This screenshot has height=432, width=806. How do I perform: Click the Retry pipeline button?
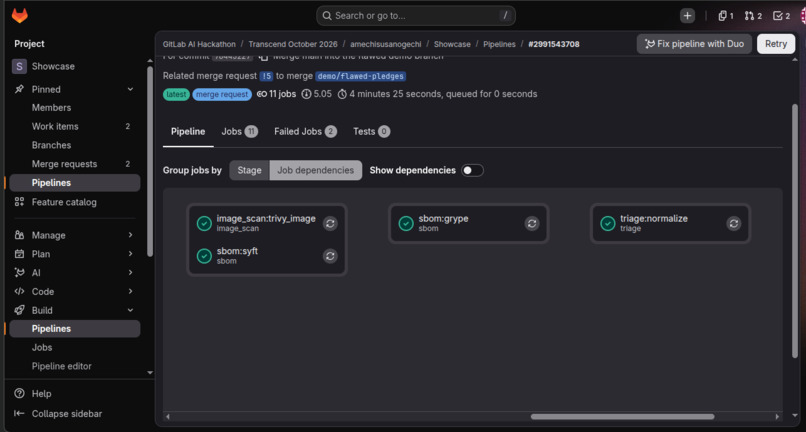[x=776, y=44]
